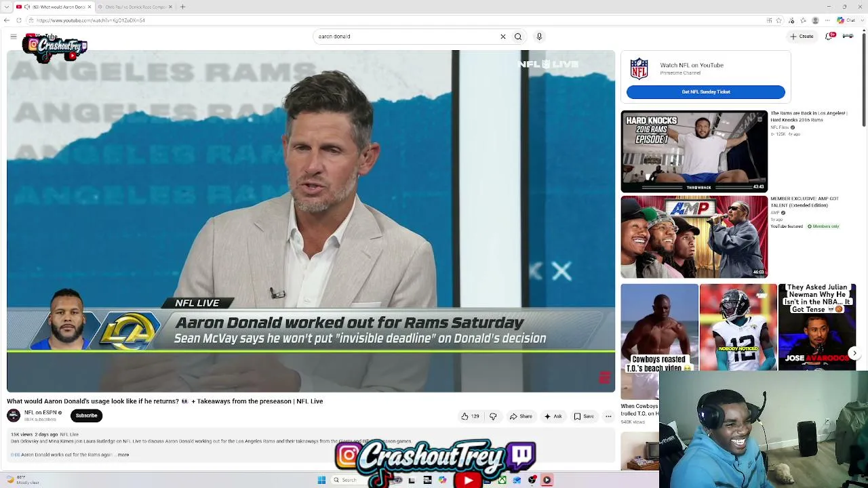The width and height of the screenshot is (868, 488).
Task: Share the Aaron Donald video
Action: point(521,416)
